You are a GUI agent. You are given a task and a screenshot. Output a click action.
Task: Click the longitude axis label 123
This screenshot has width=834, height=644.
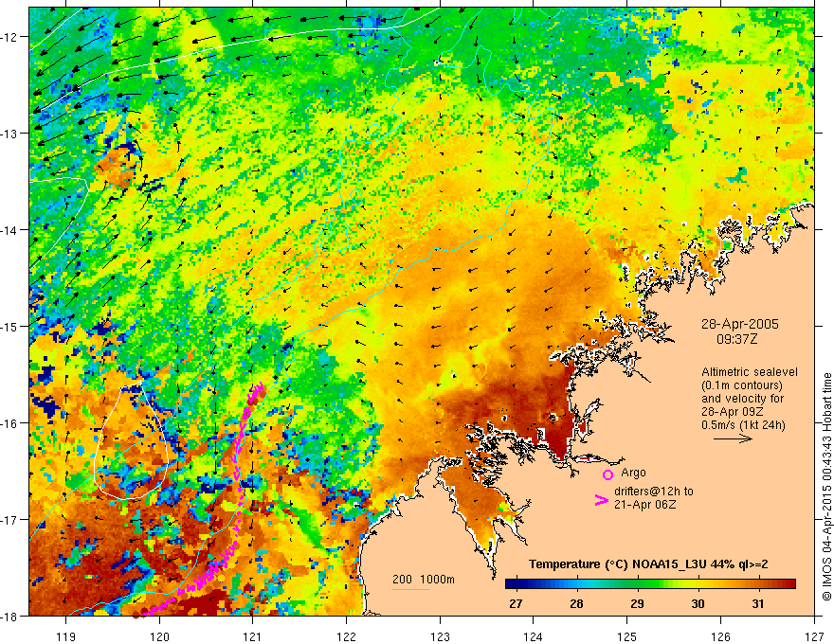tap(440, 636)
